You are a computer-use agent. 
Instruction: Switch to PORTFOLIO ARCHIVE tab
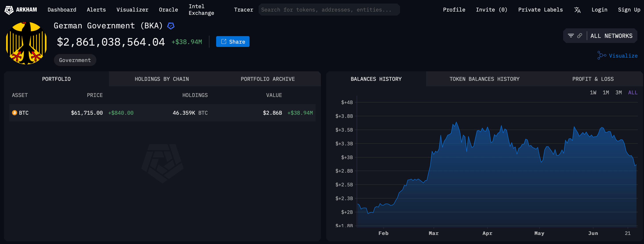pyautogui.click(x=267, y=79)
